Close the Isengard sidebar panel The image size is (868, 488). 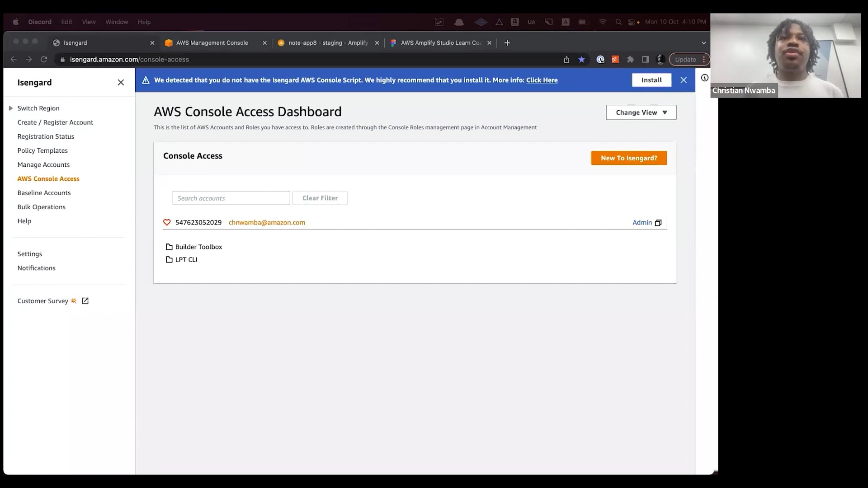pos(121,82)
